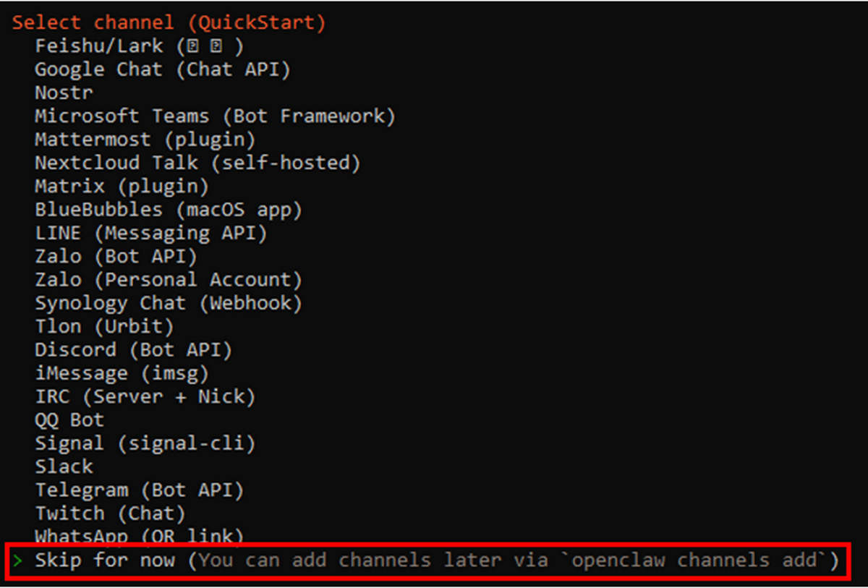The width and height of the screenshot is (868, 588).
Task: Select Telegram (Bot API) channel
Action: (139, 490)
